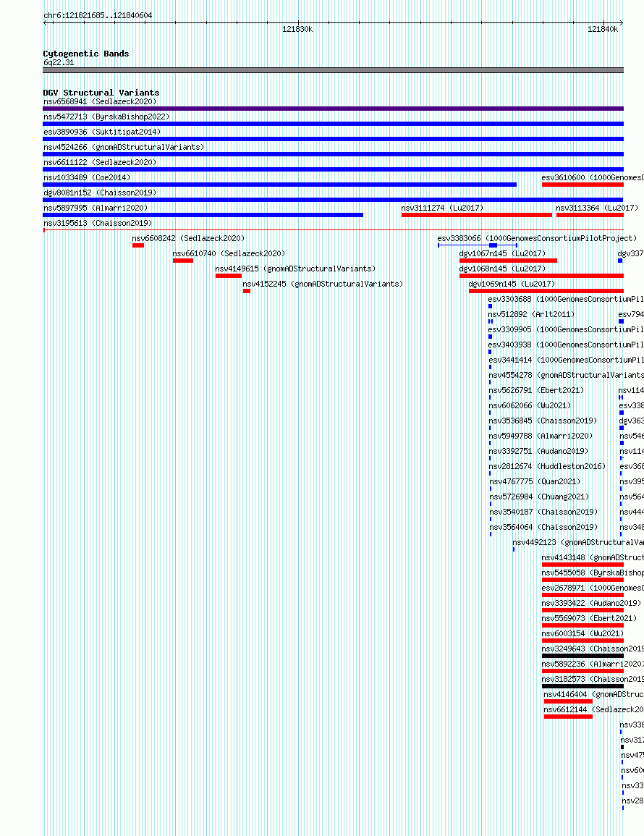
Task: Select dgv1067n145 (Lu2017) label
Action: 502,254
